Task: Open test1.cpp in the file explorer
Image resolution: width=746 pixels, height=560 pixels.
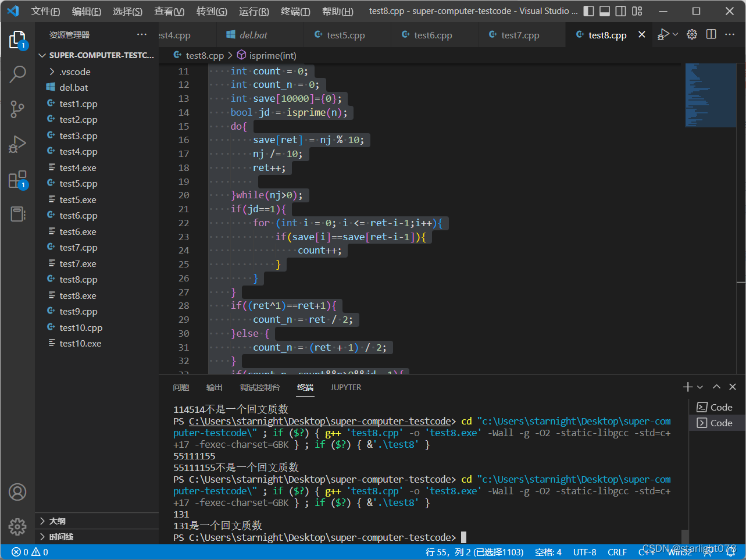Action: point(97,104)
